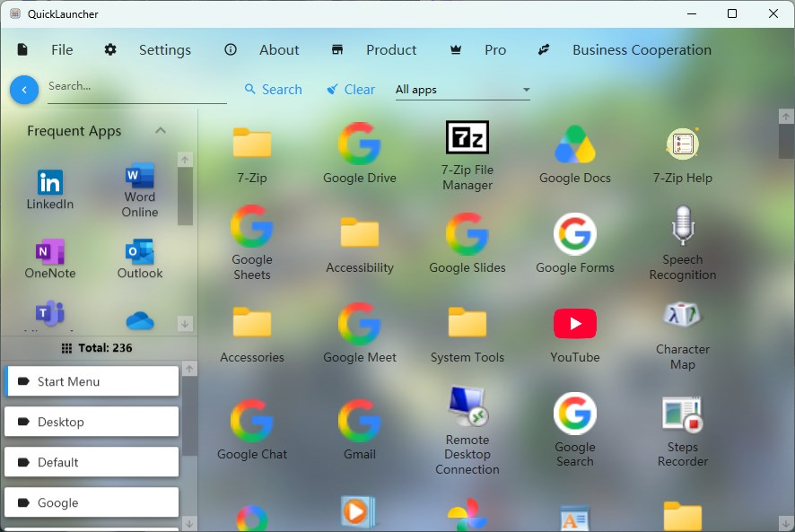Open LinkedIn from Frequent Apps
This screenshot has height=532, width=795.
coord(49,189)
